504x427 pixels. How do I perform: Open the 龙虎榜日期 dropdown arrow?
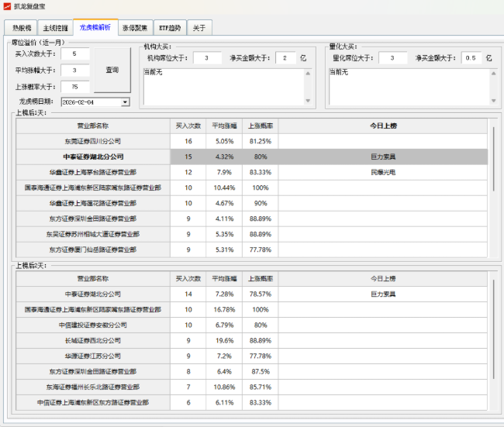tap(125, 102)
